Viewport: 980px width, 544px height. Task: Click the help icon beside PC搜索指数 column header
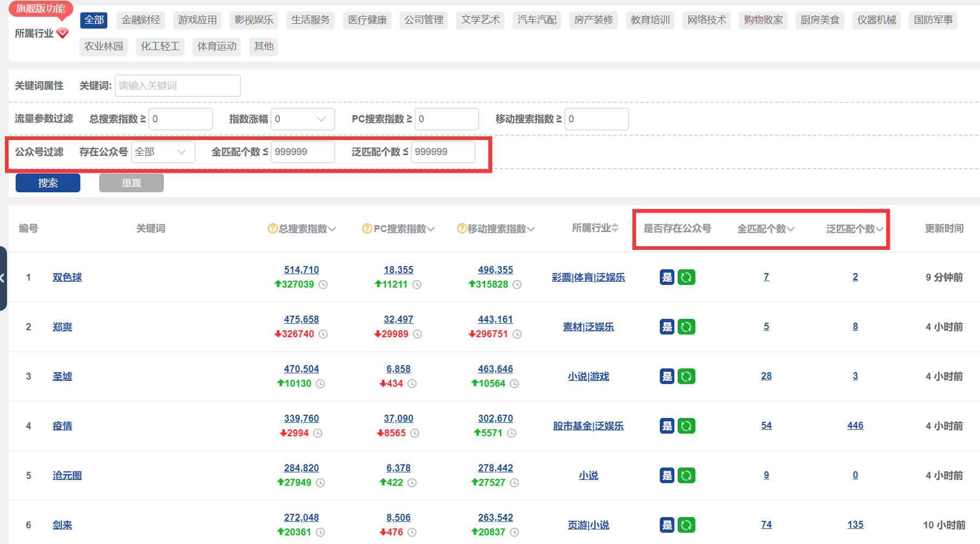(x=367, y=228)
